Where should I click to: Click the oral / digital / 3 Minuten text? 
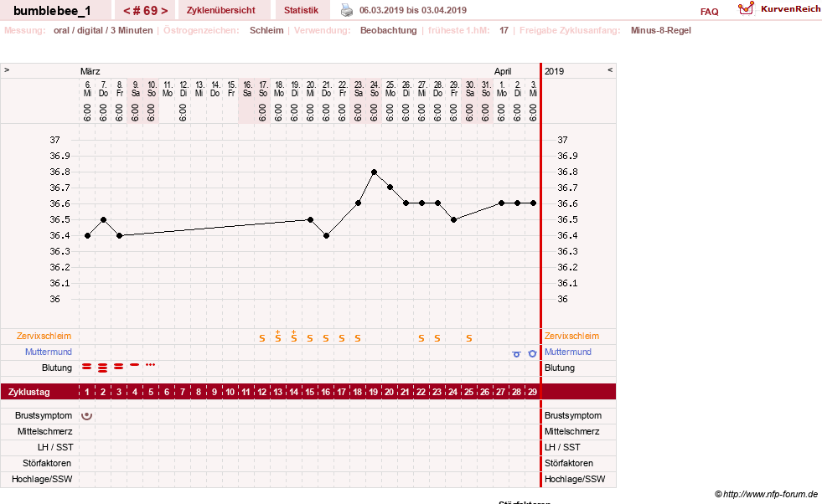point(103,30)
